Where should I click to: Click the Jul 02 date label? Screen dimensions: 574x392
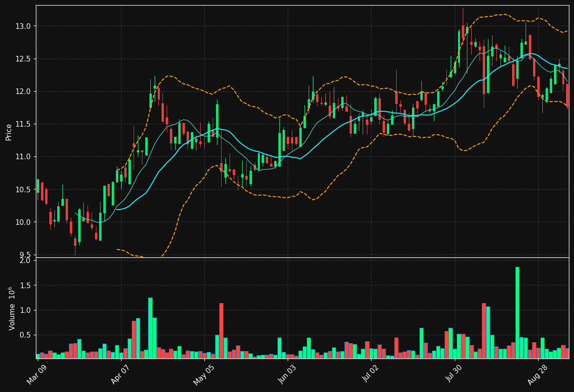click(x=370, y=374)
